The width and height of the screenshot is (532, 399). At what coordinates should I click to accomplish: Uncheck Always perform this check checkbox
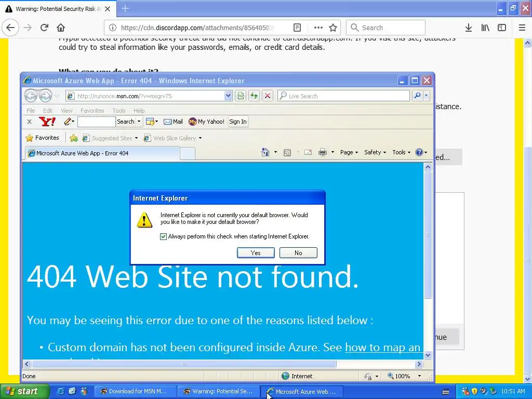tap(163, 236)
